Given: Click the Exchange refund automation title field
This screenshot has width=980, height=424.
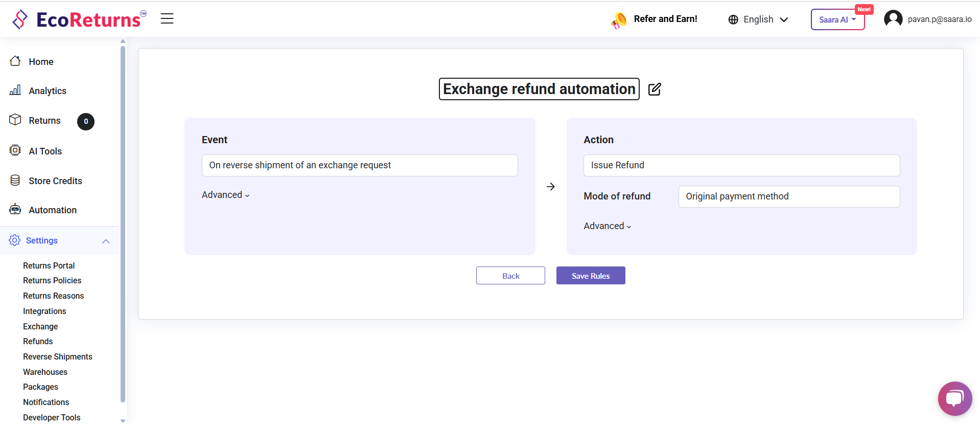Looking at the screenshot, I should (539, 89).
